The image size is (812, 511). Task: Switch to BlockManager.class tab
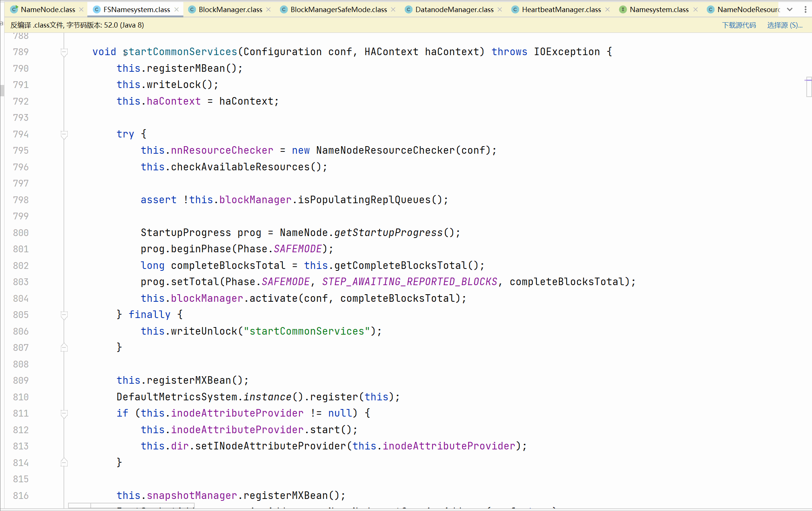[x=230, y=9]
